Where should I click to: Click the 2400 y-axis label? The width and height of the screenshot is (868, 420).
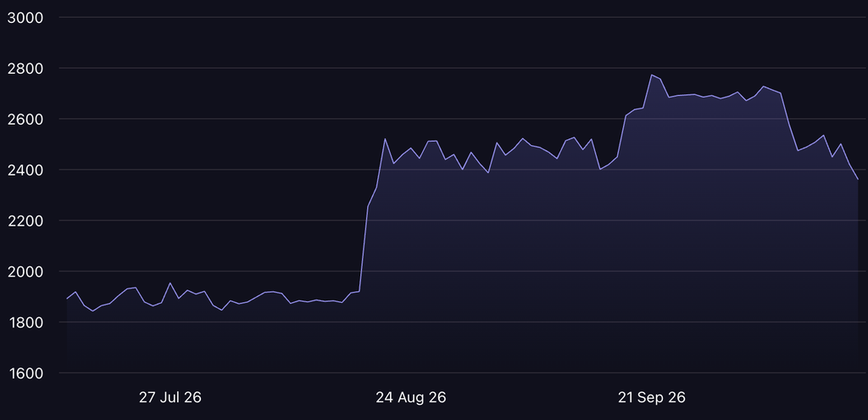25,170
